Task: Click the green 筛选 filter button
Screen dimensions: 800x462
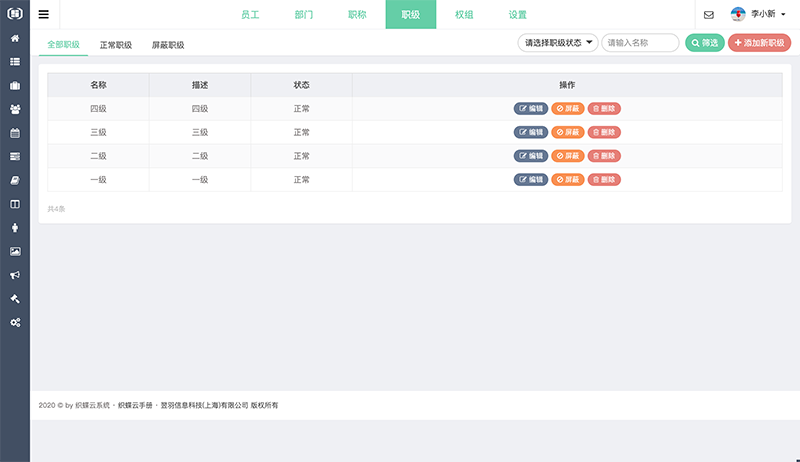Action: tap(705, 43)
